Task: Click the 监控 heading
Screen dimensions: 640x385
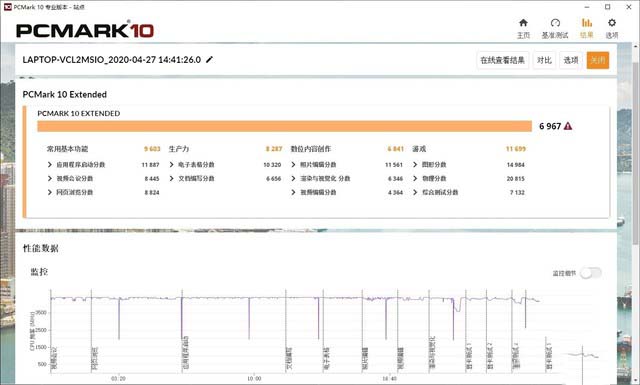Action: (40, 272)
